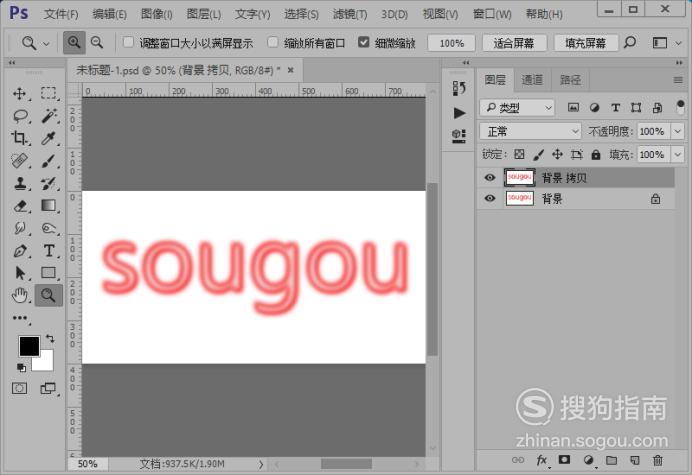The height and width of the screenshot is (475, 692).
Task: Select the Eraser tool
Action: pos(20,206)
